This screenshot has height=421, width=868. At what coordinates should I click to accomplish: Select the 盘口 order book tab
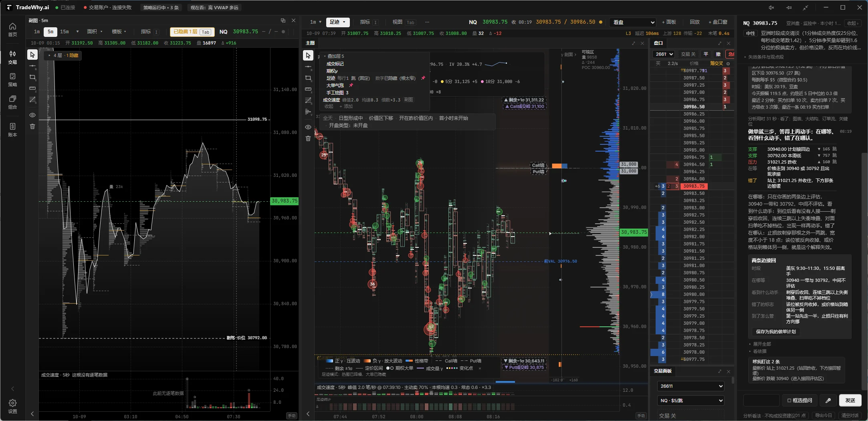[658, 43]
